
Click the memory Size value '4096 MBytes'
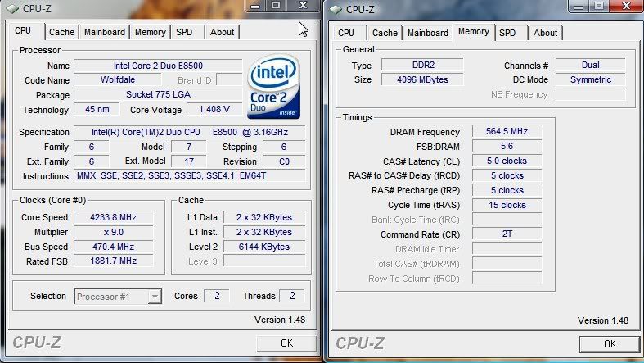coord(422,79)
